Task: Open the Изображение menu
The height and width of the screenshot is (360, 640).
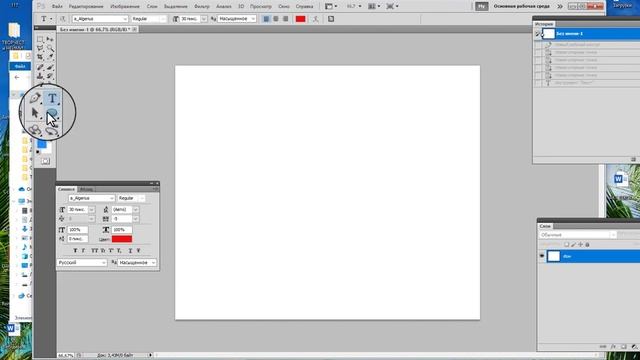Action: point(125,7)
